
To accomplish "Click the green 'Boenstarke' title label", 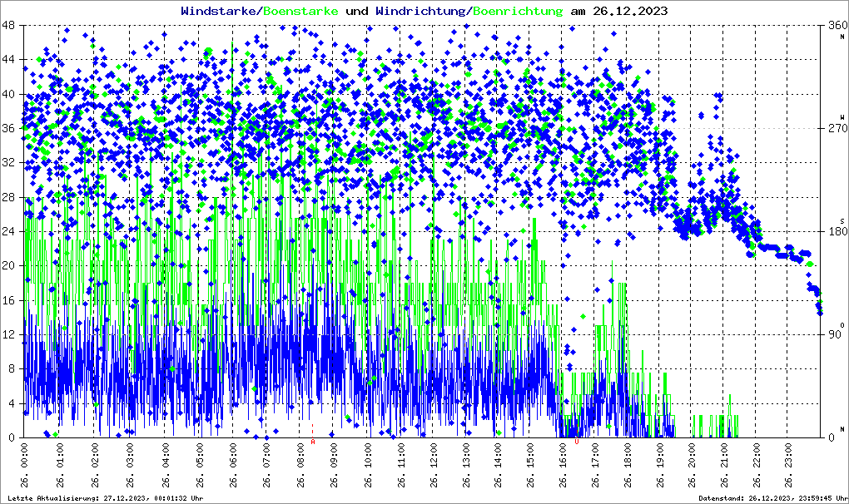I will 301,12.
